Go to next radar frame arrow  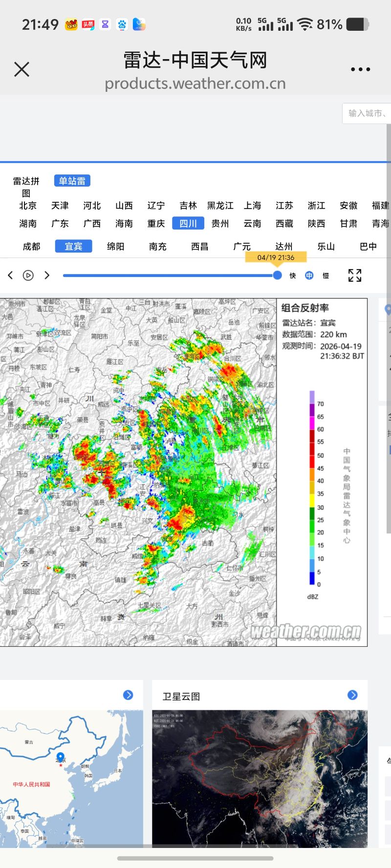point(47,275)
